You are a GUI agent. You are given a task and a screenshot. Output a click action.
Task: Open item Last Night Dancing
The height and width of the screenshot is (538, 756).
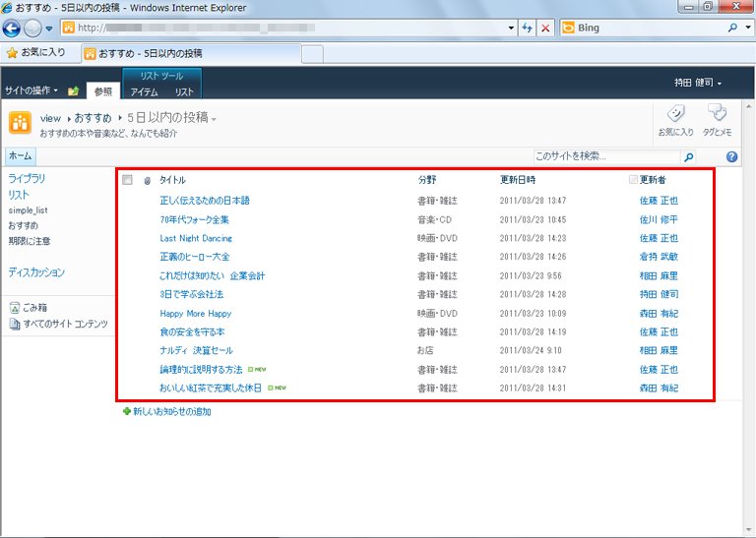(196, 238)
